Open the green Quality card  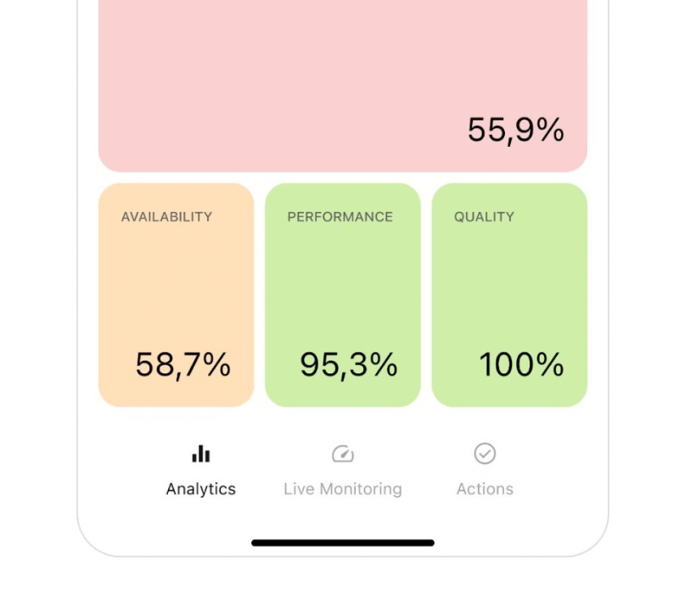509,288
